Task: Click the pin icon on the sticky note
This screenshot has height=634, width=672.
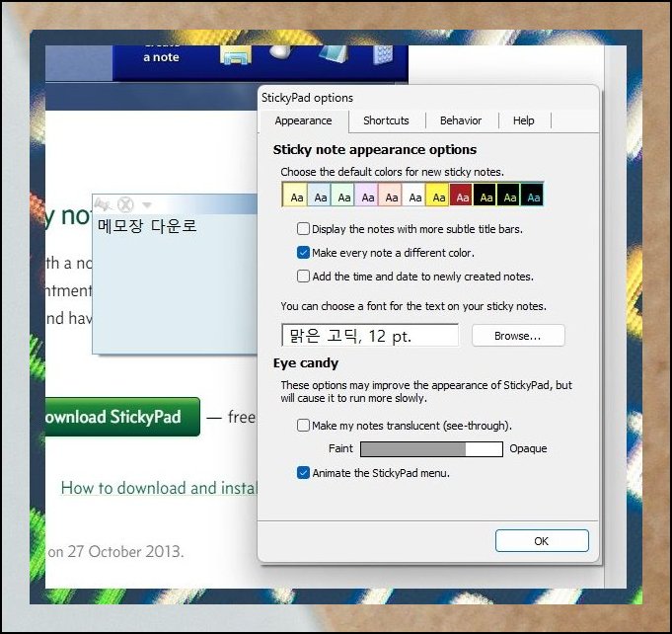Action: (x=104, y=204)
